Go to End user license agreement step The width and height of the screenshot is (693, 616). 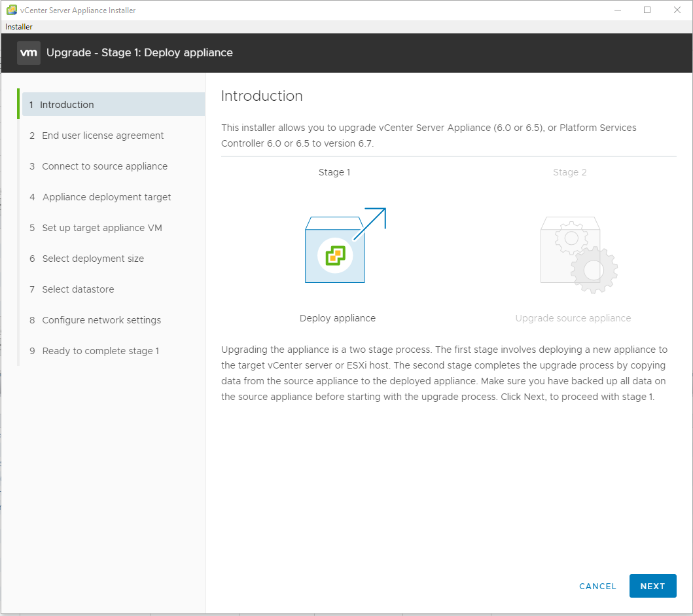coord(103,136)
